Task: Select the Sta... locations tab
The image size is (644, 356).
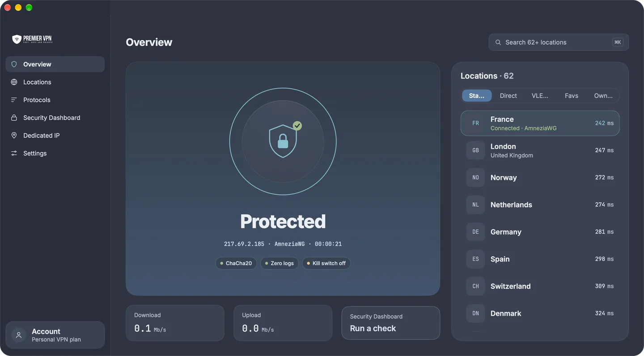Action: 477,96
